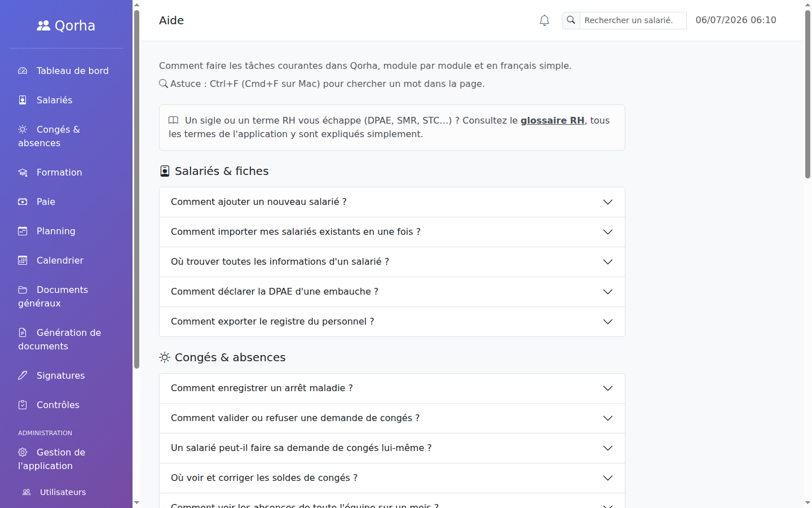This screenshot has width=812, height=508.
Task: Click the Salariés sidebar icon
Action: click(23, 100)
